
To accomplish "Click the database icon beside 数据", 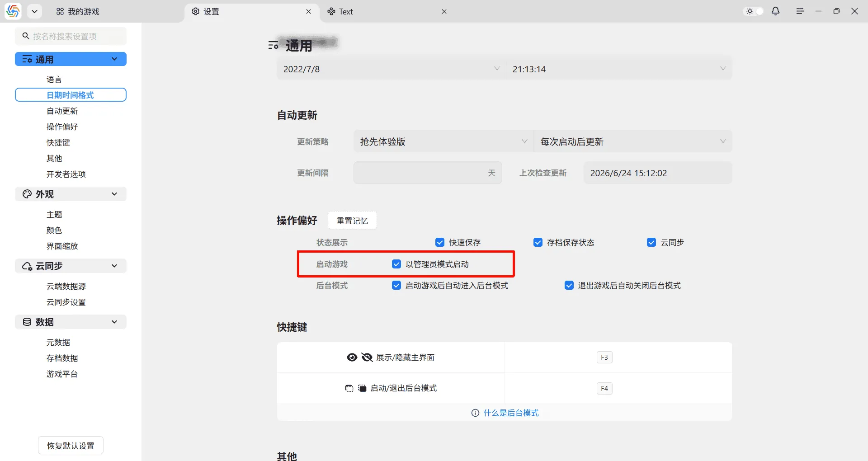I will [27, 322].
